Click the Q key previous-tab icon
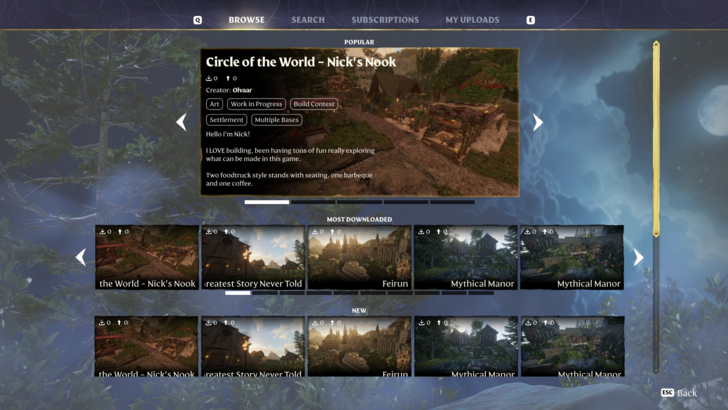The height and width of the screenshot is (410, 728). pos(197,20)
